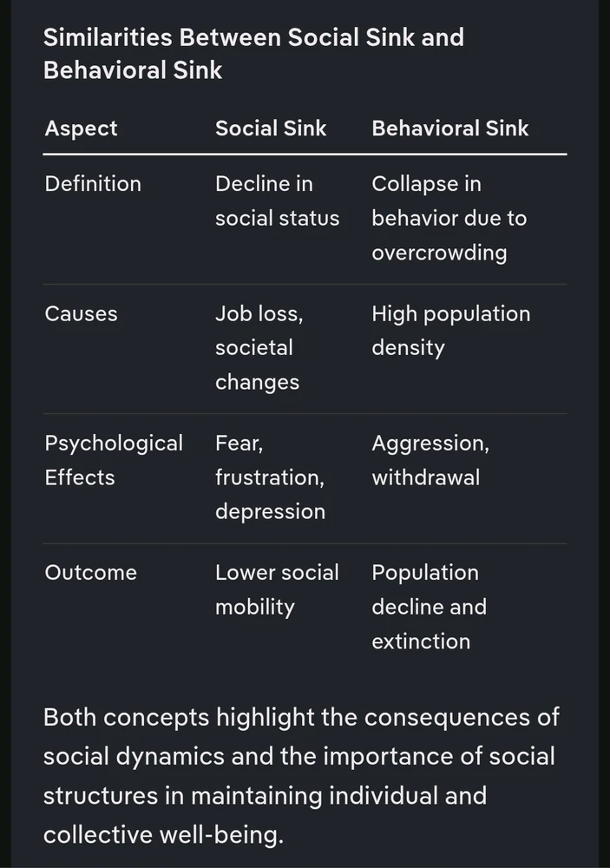
Task: Click the 'Psychological Effects' row label
Action: 114,460
